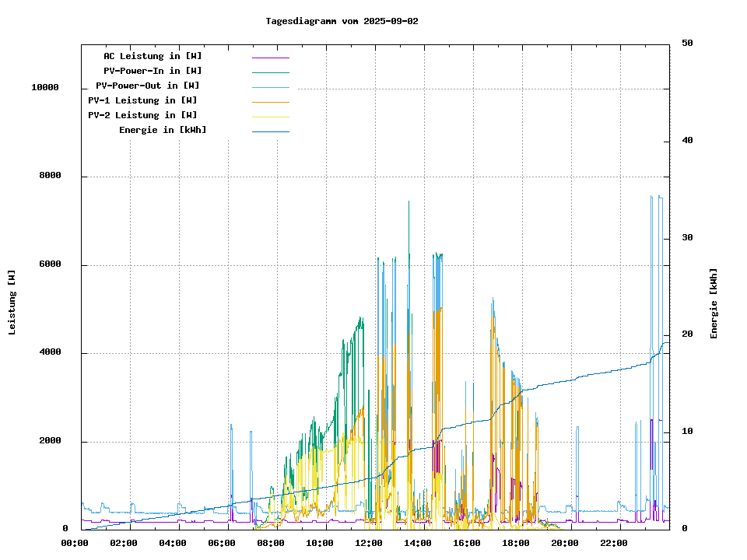Click the chart title Tagesdiagramm vom 2025-09-02
This screenshot has width=747, height=560.
point(342,21)
